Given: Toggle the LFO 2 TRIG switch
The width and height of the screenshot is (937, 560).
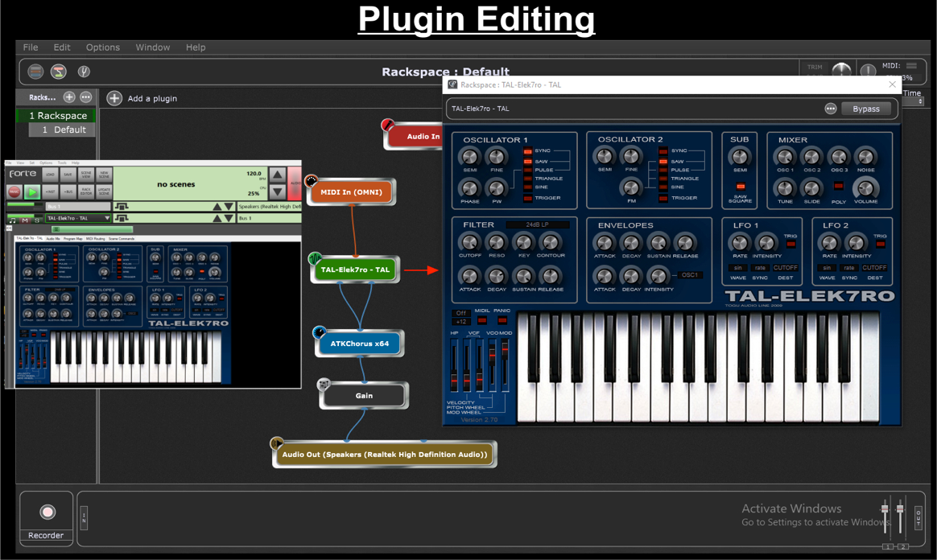Looking at the screenshot, I should point(880,244).
